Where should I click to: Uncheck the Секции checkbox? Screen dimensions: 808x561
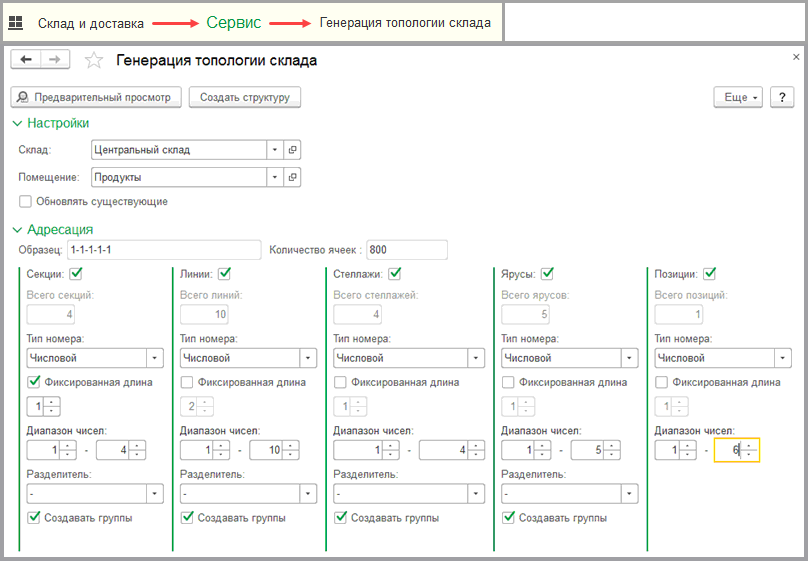coord(77,273)
